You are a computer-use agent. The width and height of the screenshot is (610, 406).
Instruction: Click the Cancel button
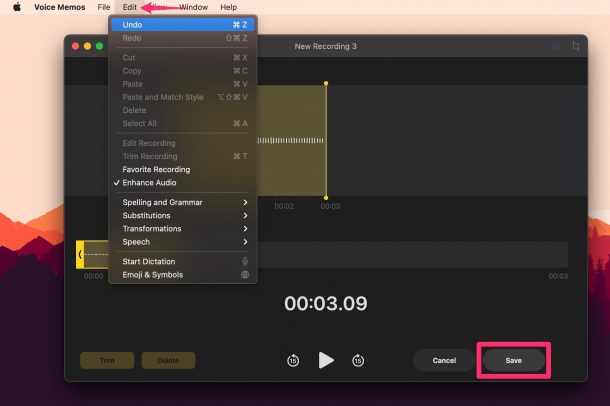click(x=444, y=360)
